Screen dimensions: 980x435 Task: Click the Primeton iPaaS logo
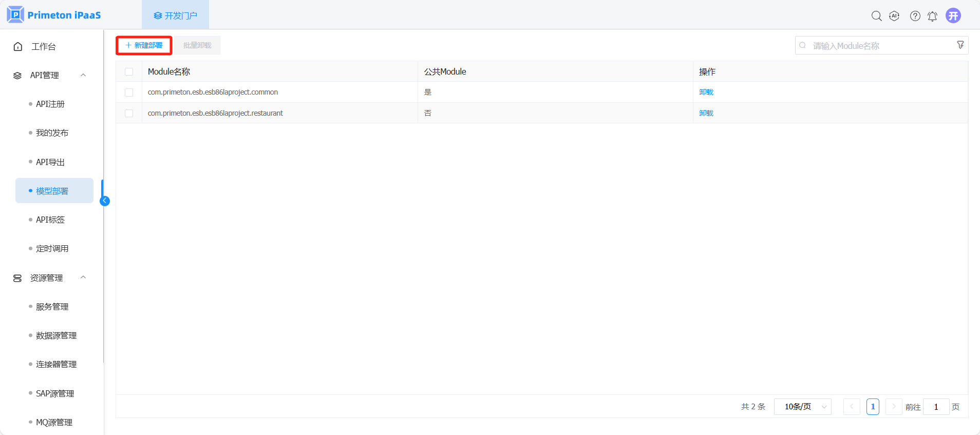(54, 15)
